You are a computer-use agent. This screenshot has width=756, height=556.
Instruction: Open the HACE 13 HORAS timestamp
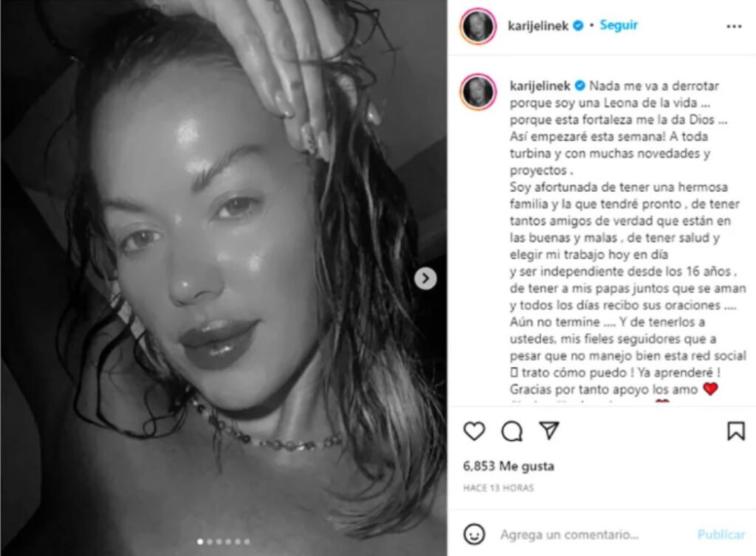(498, 488)
